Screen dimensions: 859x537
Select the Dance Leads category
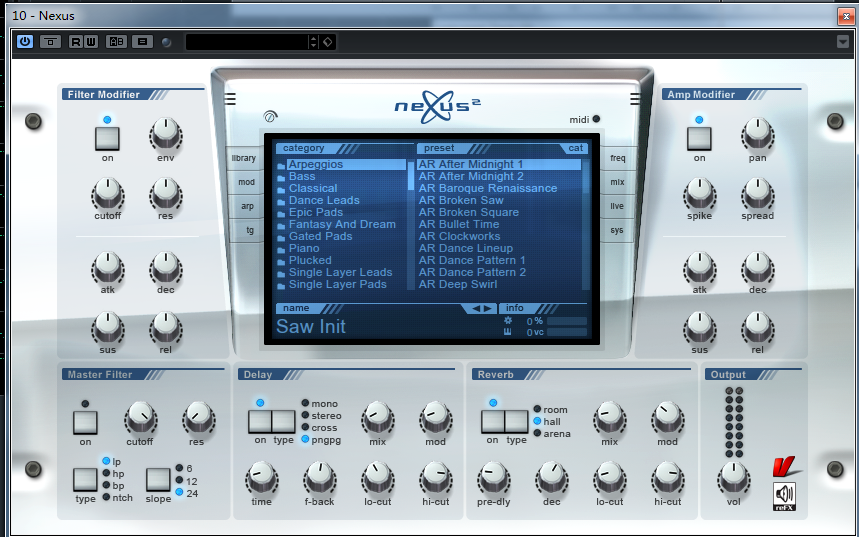click(324, 201)
